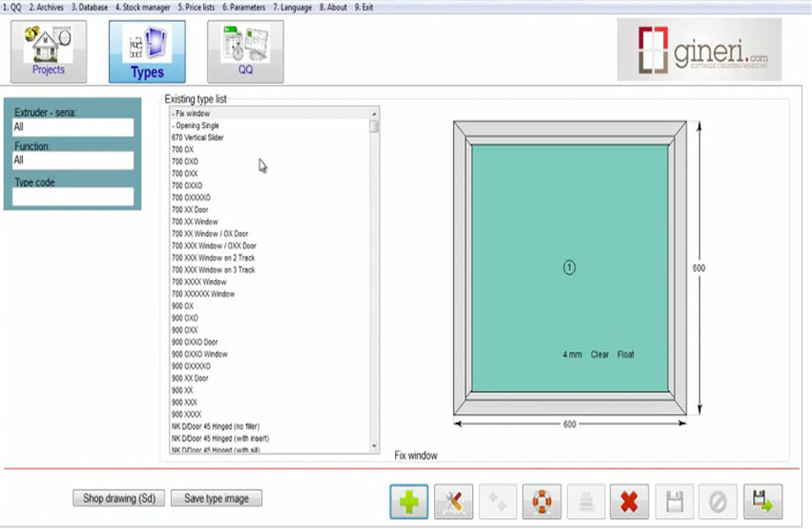Click the Type code input field
812x529 pixels.
click(x=73, y=197)
